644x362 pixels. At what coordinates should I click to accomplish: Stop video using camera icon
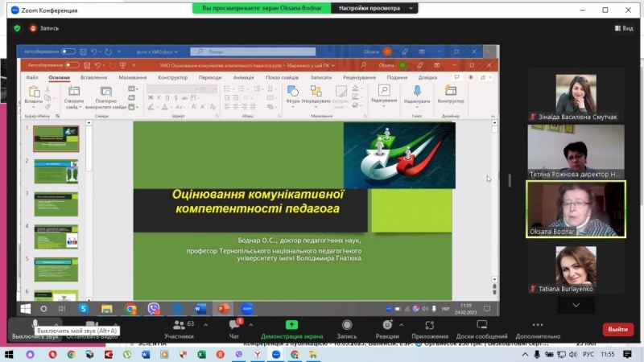click(x=92, y=323)
